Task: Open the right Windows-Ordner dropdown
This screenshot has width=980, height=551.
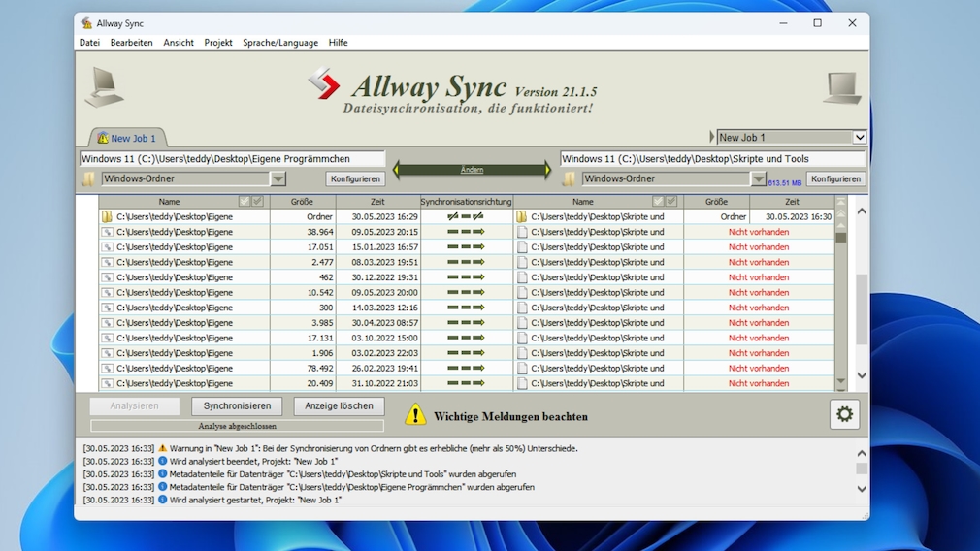Action: pos(759,179)
